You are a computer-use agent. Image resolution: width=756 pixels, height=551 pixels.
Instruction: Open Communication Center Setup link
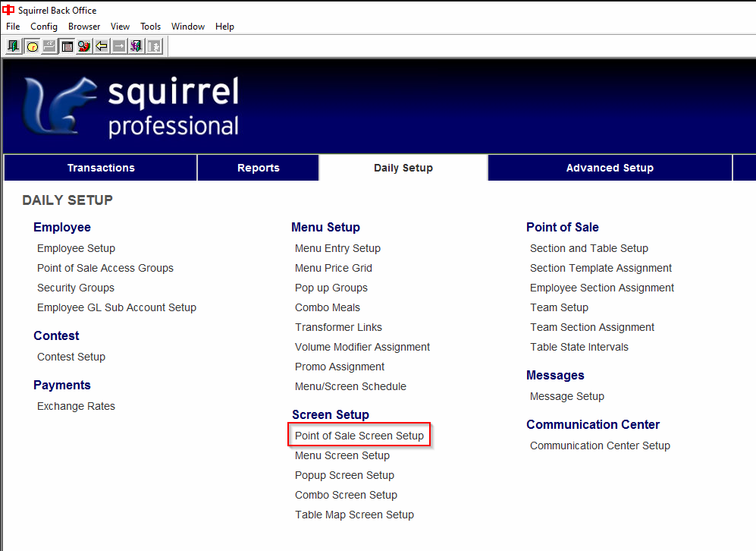pyautogui.click(x=600, y=446)
